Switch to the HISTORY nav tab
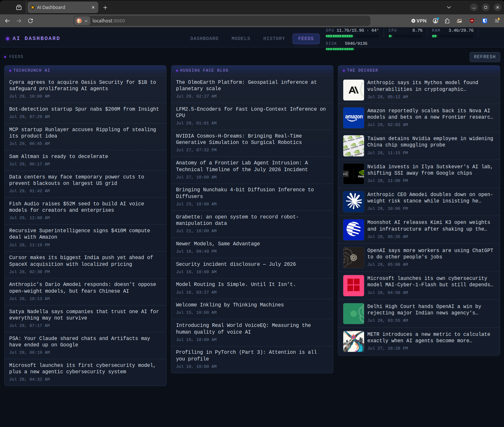504x427 pixels. pyautogui.click(x=274, y=39)
